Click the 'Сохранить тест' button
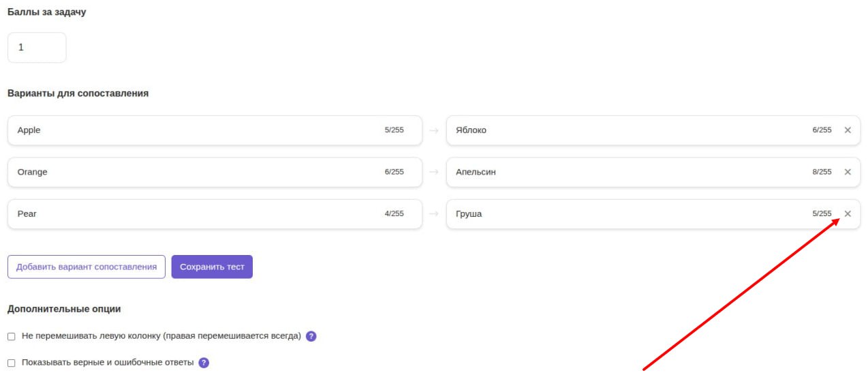Viewport: 868px width, 375px height. [x=212, y=267]
